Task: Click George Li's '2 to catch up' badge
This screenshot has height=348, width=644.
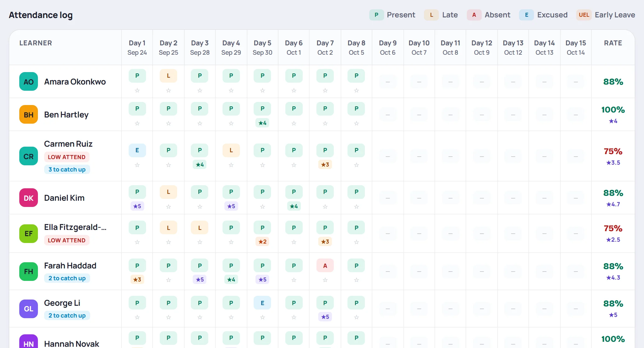Action: click(x=67, y=316)
